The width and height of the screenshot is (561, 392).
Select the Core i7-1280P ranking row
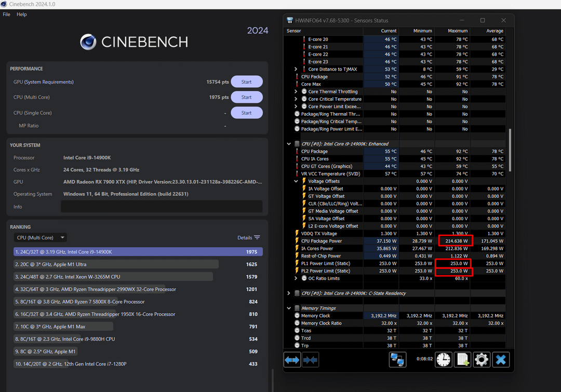pyautogui.click(x=138, y=364)
